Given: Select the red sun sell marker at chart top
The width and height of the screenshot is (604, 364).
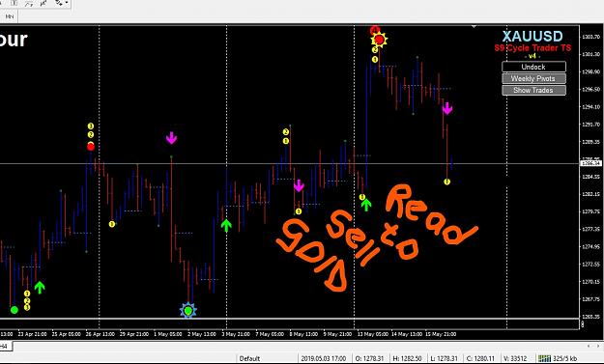Looking at the screenshot, I should (379, 40).
